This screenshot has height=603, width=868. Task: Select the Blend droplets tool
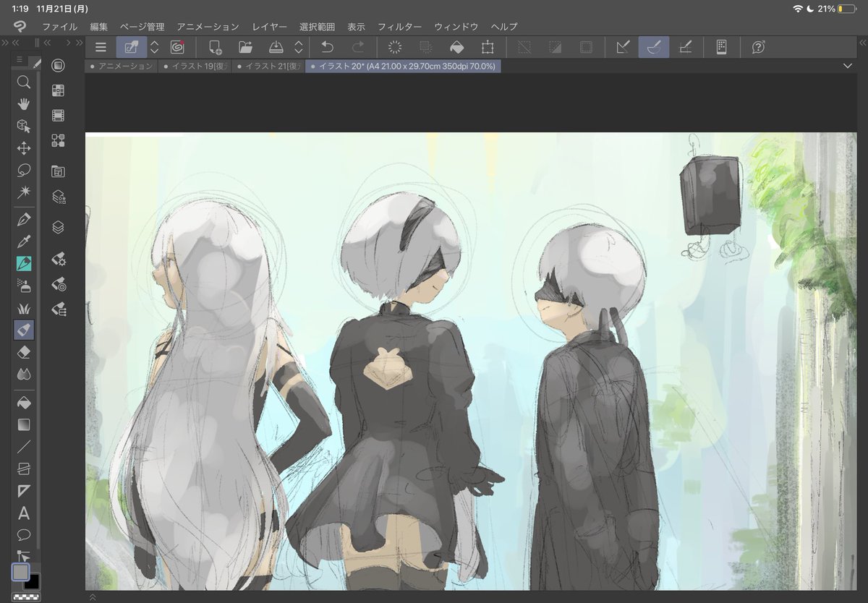(24, 375)
